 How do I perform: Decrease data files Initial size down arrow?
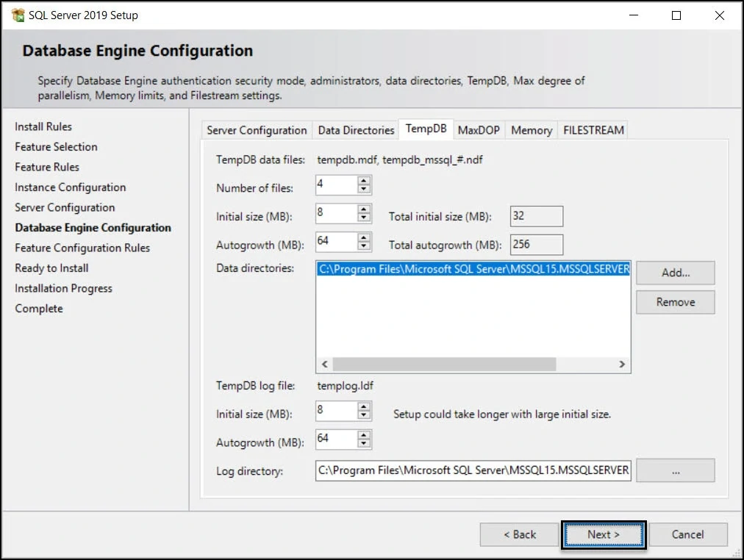(x=364, y=218)
